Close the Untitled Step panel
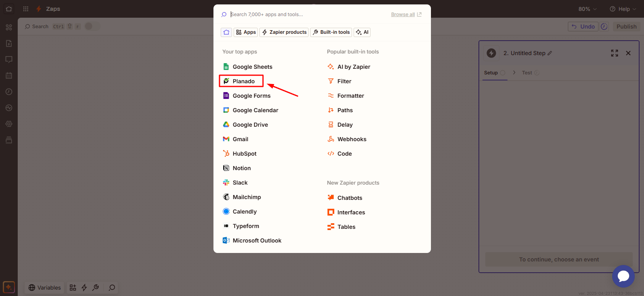644x296 pixels. [628, 53]
